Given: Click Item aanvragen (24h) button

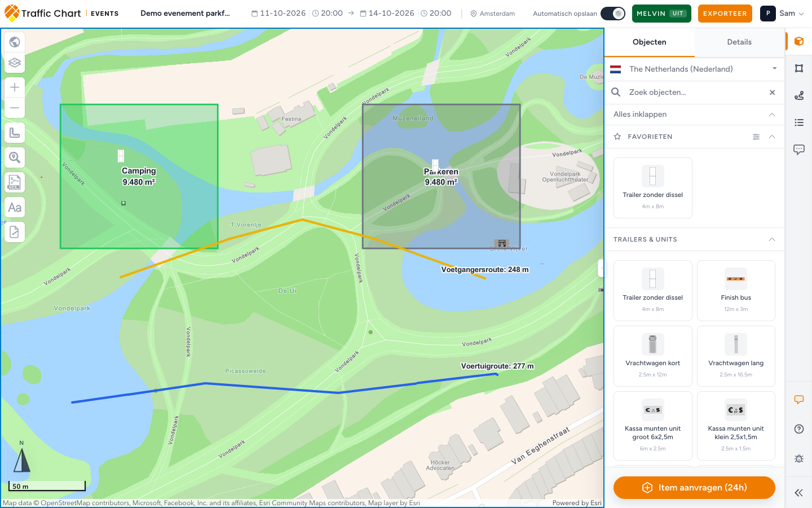Looking at the screenshot, I should pyautogui.click(x=694, y=488).
